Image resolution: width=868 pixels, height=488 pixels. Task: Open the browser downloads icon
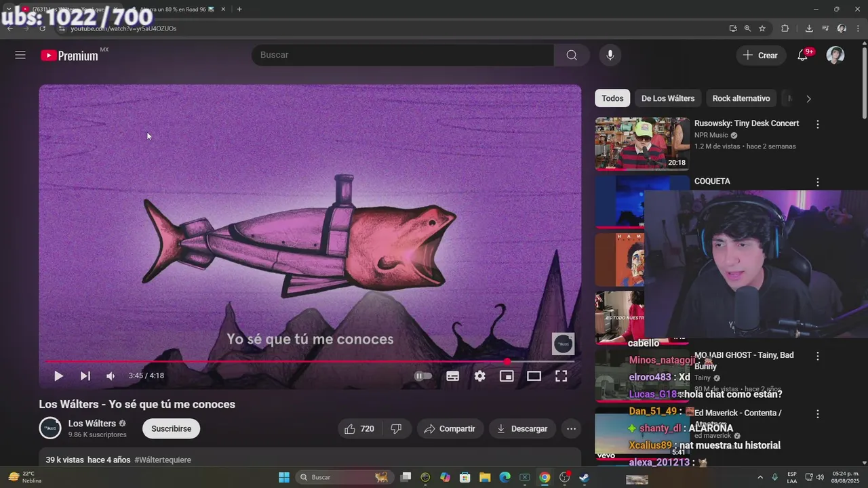tap(809, 28)
